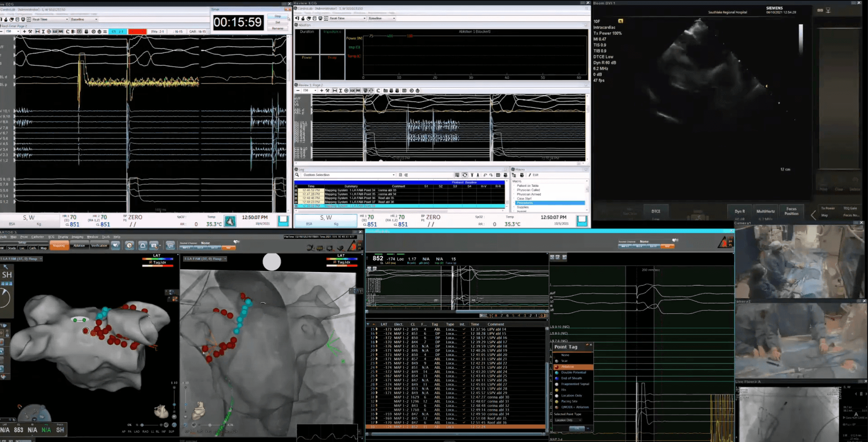Switch to the Verification tab
This screenshot has width=868, height=442.
coord(99,245)
